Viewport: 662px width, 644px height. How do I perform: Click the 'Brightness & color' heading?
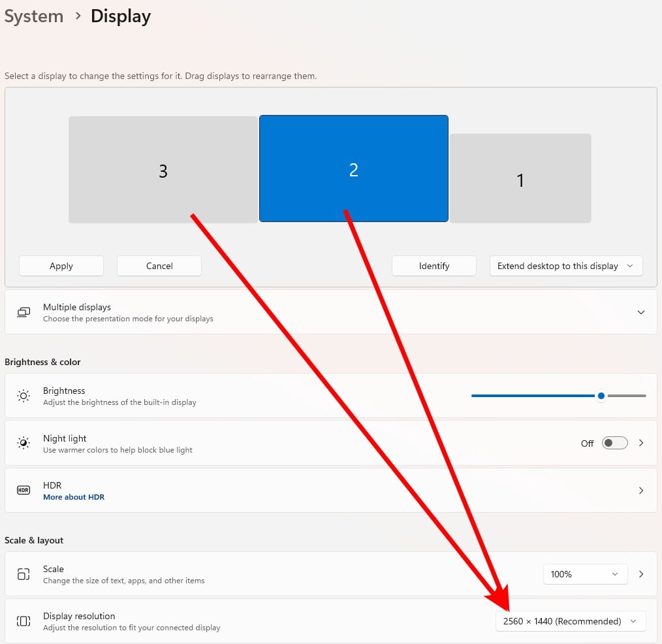pos(42,362)
